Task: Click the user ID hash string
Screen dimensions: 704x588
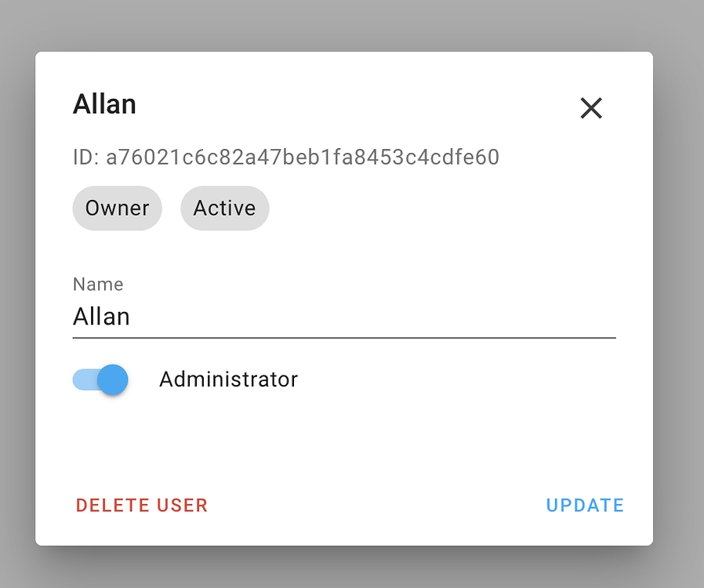Action: [303, 158]
